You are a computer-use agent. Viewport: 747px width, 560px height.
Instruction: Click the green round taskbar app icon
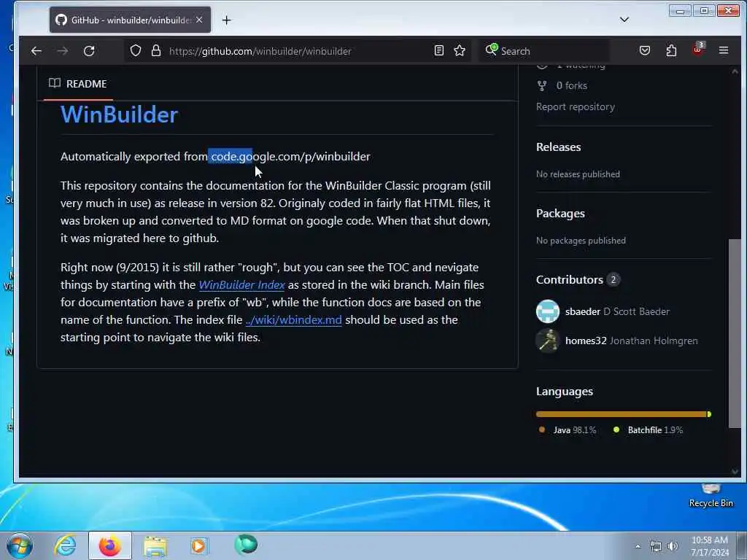click(246, 544)
